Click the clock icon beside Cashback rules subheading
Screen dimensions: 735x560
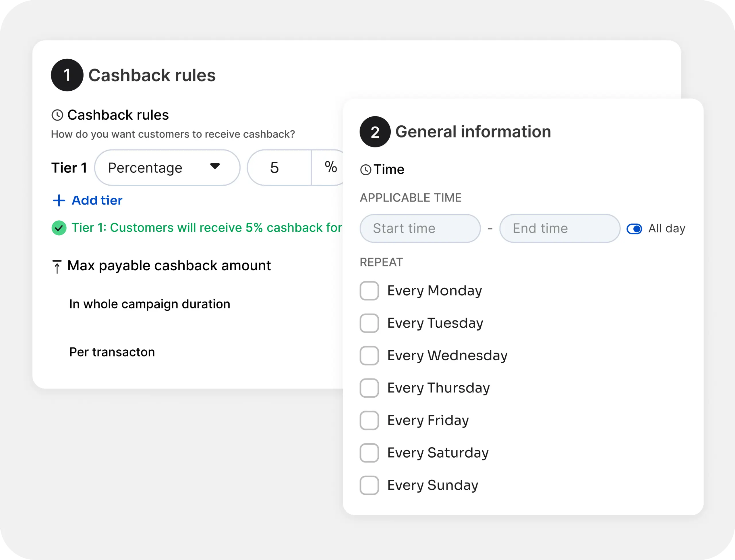click(57, 115)
